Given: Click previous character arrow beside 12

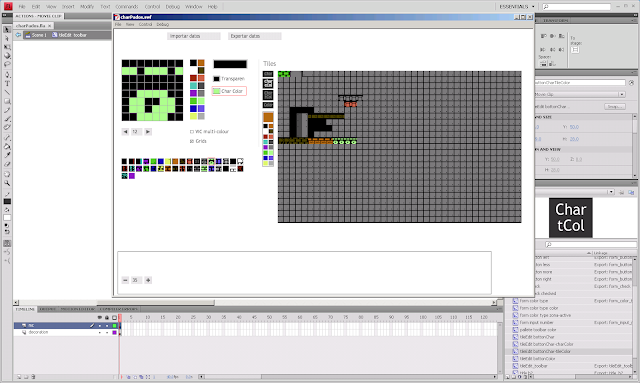Looking at the screenshot, I should [x=125, y=132].
